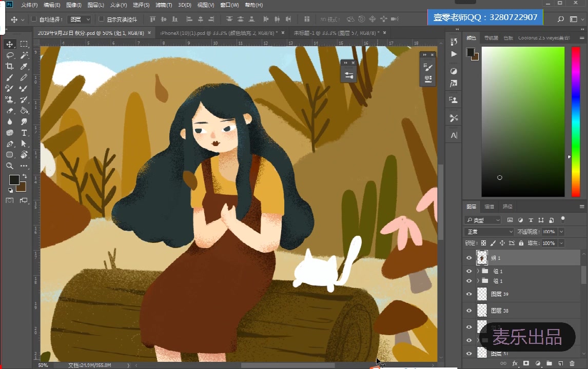This screenshot has width=588, height=369.
Task: Click the 显示变换控件 checkbox
Action: [101, 19]
